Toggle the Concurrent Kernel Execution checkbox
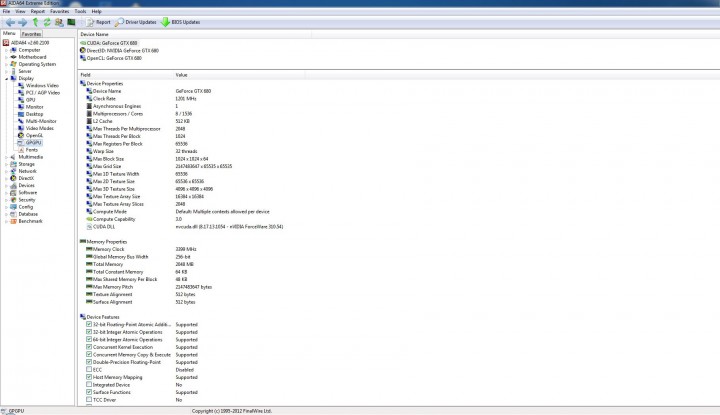The height and width of the screenshot is (415, 720). [89, 347]
